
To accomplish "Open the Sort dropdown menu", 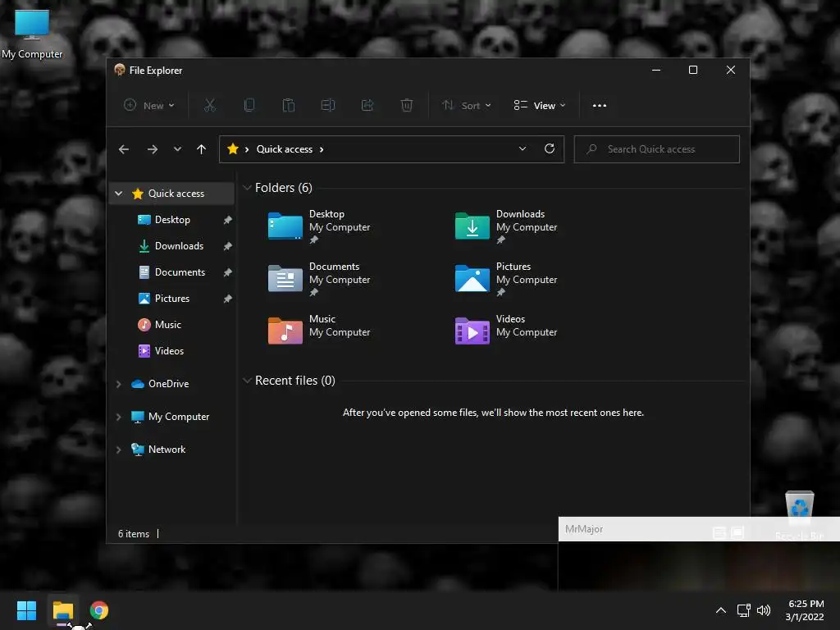I will click(x=466, y=106).
